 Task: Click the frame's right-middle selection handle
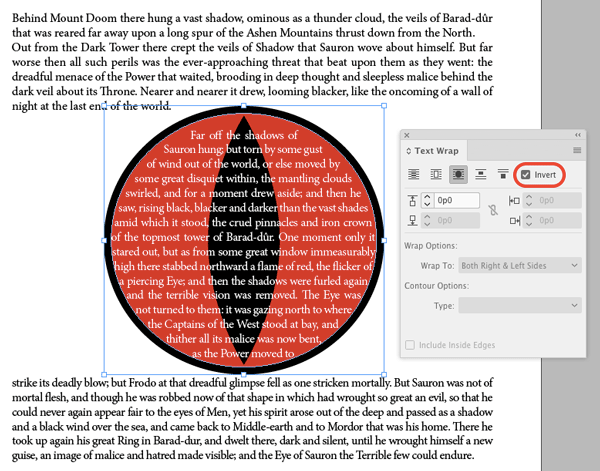(x=384, y=240)
